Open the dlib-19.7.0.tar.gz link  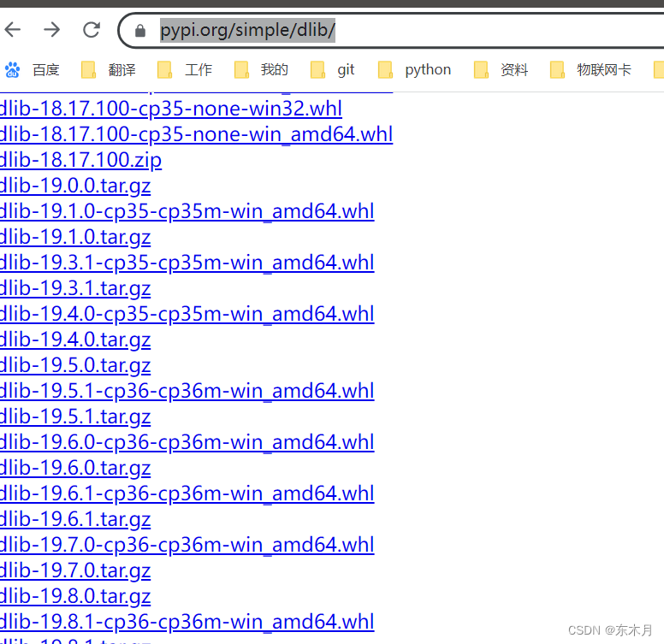75,570
